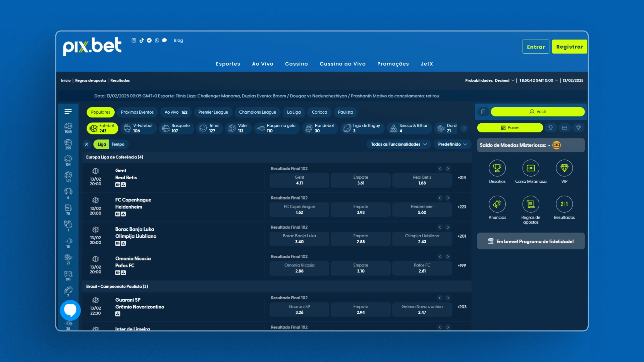The height and width of the screenshot is (362, 644).
Task: Open Regras de apostas icon in panel
Action: [x=531, y=204]
